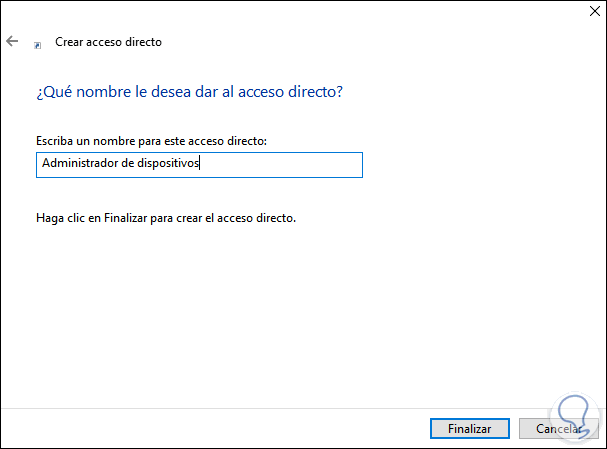Click the back arrow icon
Screen dimensions: 607x449
pyautogui.click(x=11, y=42)
